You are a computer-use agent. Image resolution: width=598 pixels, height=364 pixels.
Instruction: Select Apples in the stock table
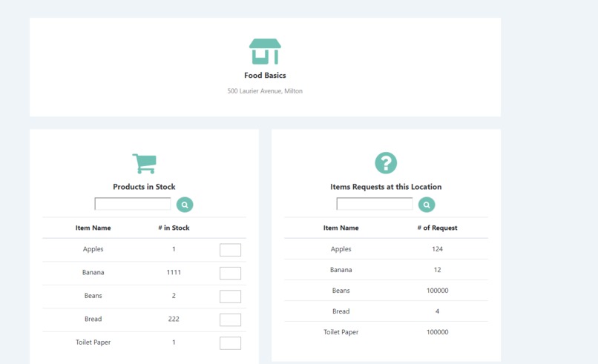93,249
